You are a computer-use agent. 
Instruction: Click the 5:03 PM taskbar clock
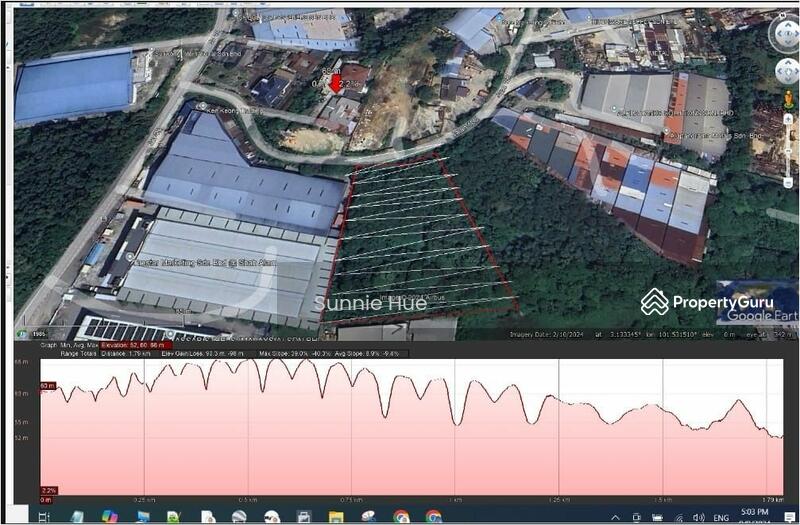click(752, 514)
